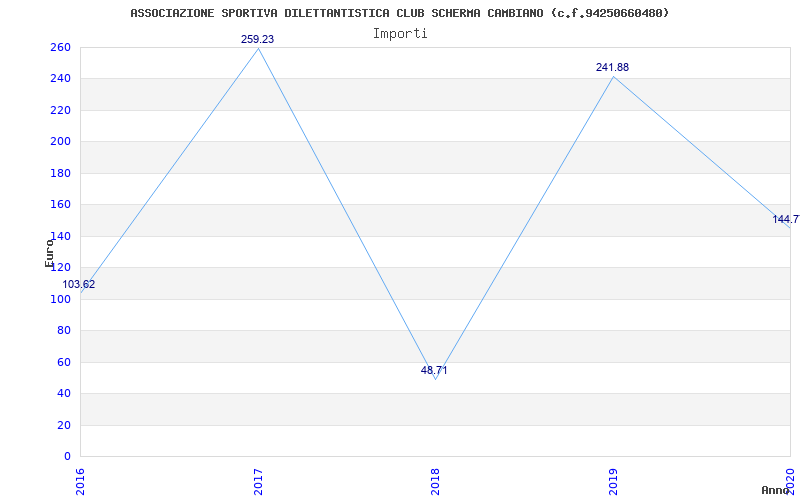800x500 pixels.
Task: Select the 144.7 data label
Action: (786, 219)
